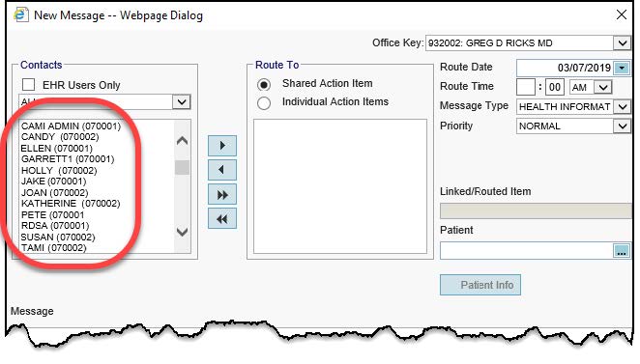Click the add-all double right arrow button

coord(222,194)
